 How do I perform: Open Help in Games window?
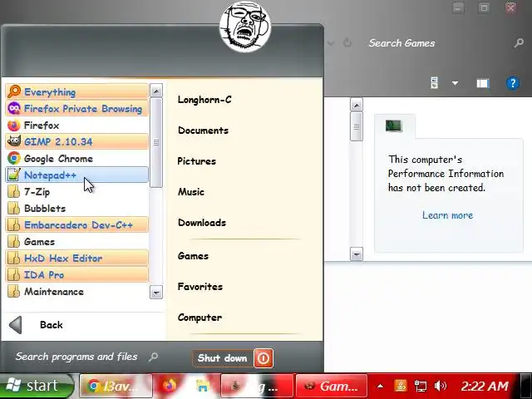(x=513, y=83)
